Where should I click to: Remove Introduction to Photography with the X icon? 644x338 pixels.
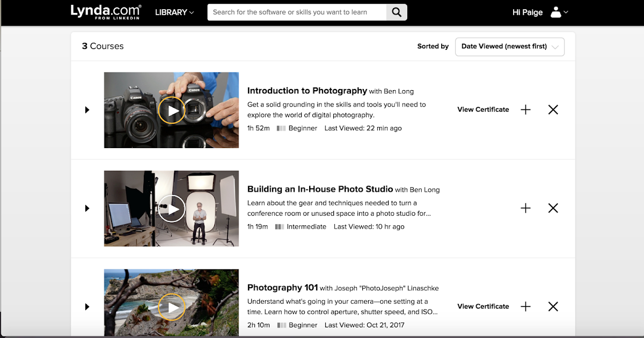[553, 109]
